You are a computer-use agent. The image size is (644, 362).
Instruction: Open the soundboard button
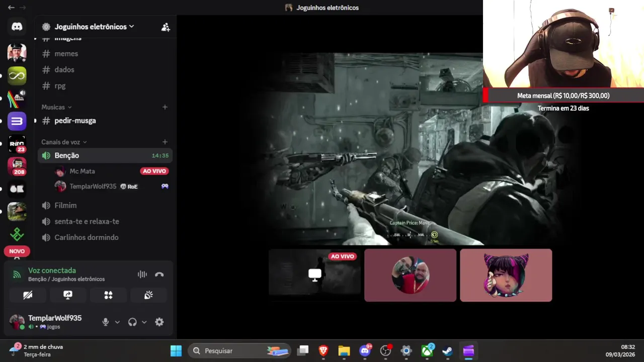point(148,295)
